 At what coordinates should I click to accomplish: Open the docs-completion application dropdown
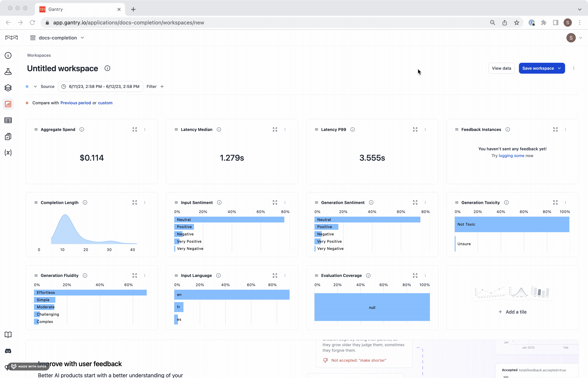57,38
